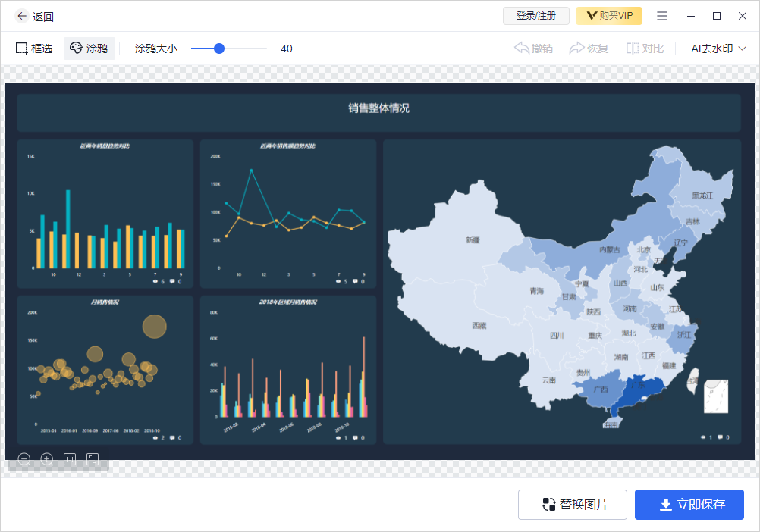
Task: Click 内蒙古 label on the map
Action: pos(609,250)
